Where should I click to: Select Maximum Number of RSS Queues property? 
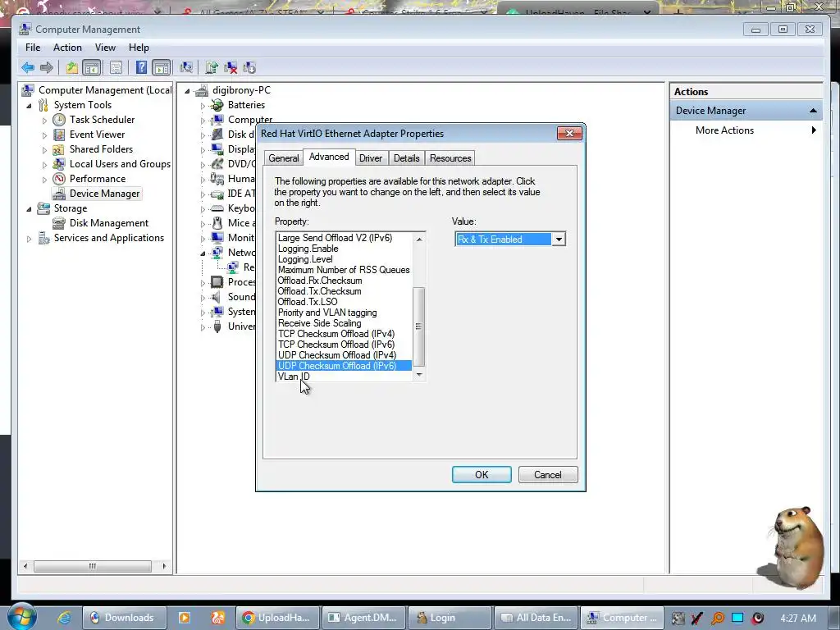coord(344,270)
